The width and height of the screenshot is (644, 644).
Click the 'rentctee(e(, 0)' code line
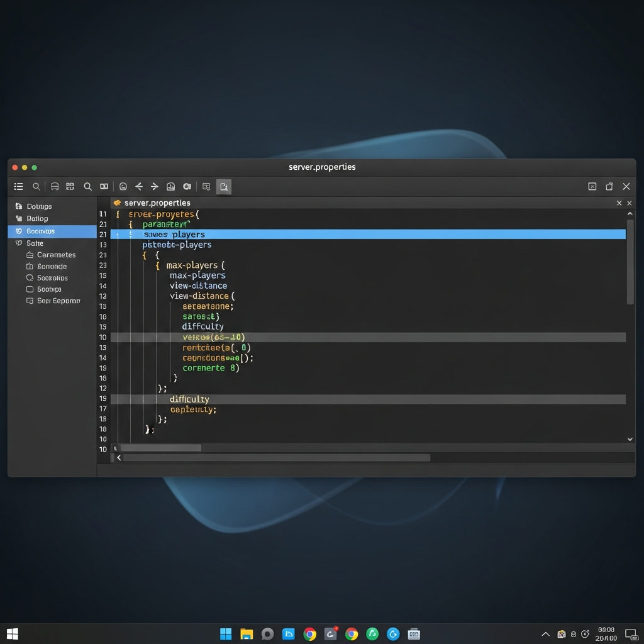(216, 348)
